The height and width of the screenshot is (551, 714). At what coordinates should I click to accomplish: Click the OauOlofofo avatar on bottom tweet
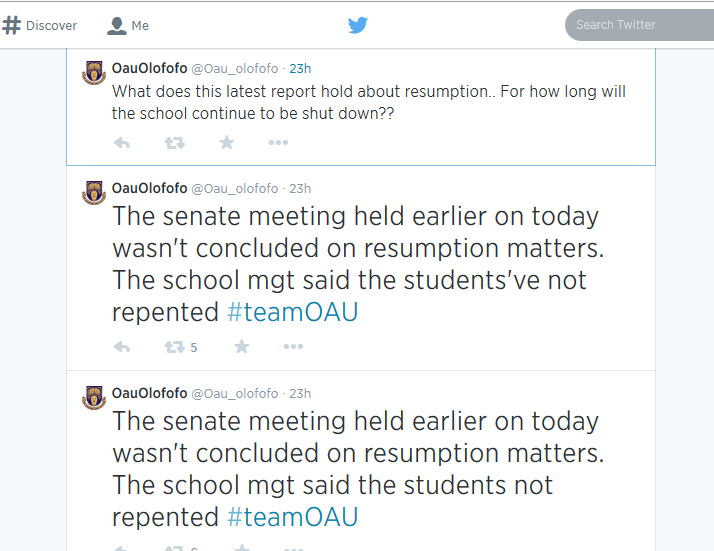click(94, 398)
